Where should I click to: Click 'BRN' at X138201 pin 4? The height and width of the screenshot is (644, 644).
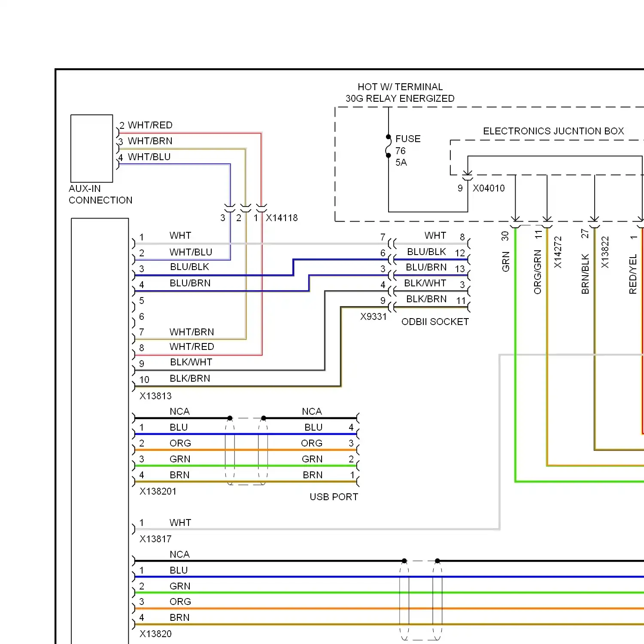(x=179, y=475)
